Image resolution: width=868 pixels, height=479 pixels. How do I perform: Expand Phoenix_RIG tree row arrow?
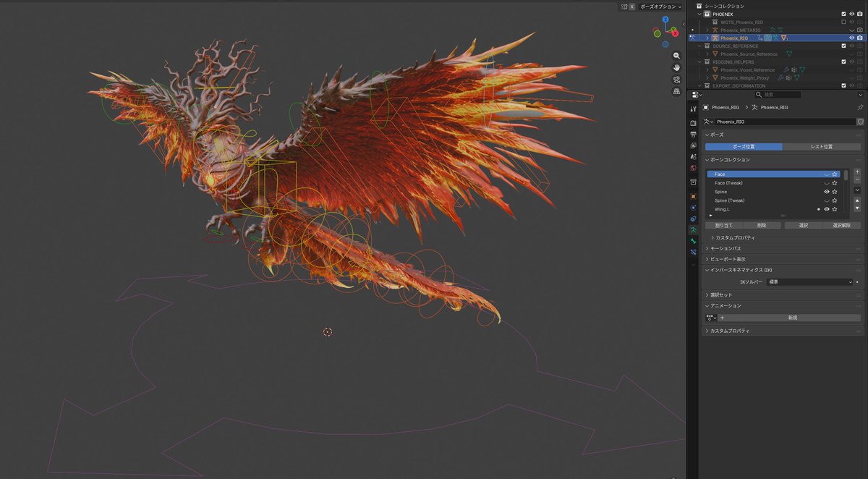(x=708, y=38)
